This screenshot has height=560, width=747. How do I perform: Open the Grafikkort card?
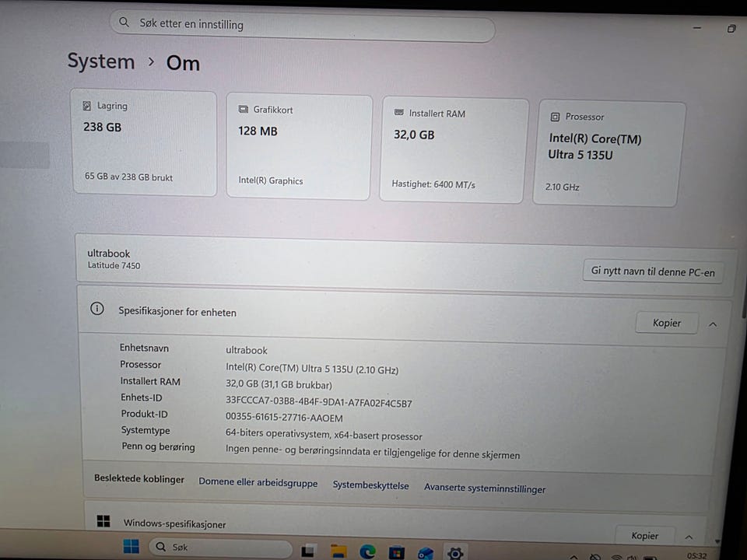point(299,147)
